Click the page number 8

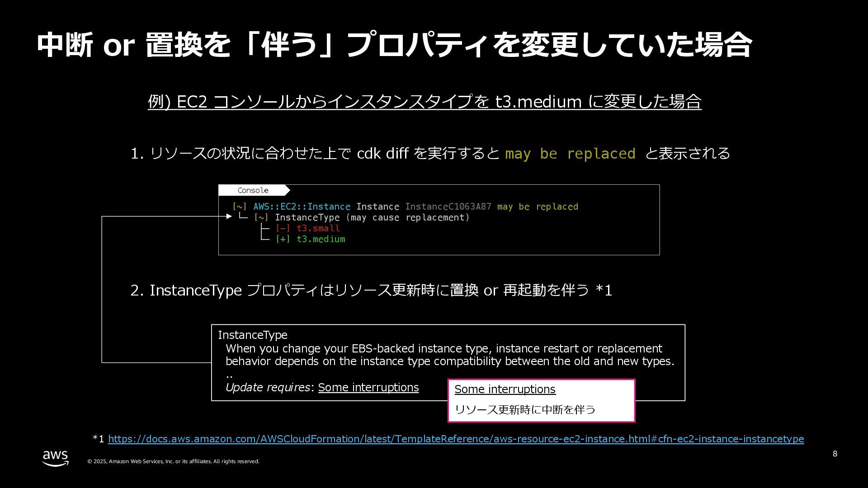tap(835, 454)
